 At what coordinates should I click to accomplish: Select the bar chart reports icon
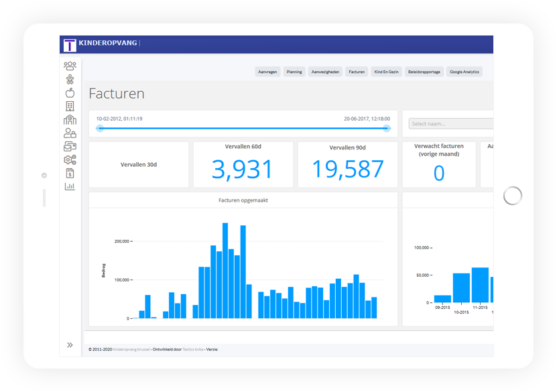coord(70,186)
